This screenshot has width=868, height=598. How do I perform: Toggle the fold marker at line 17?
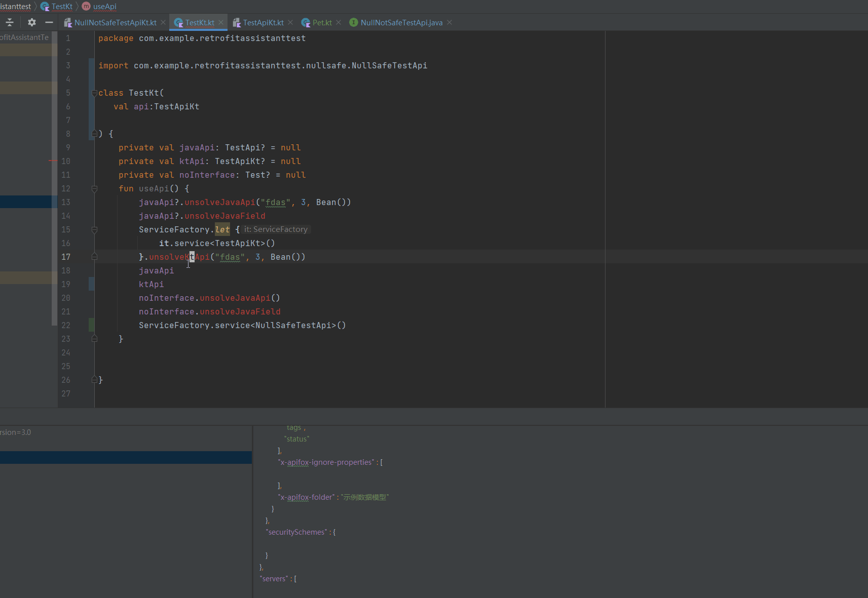coord(94,257)
